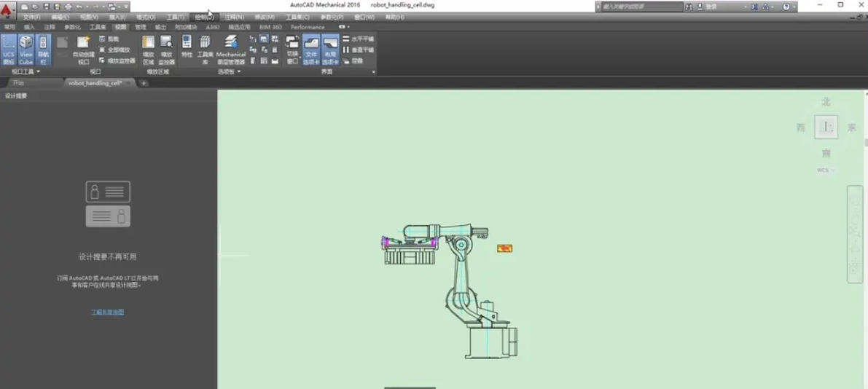Toggle the UCS icon button

point(9,50)
